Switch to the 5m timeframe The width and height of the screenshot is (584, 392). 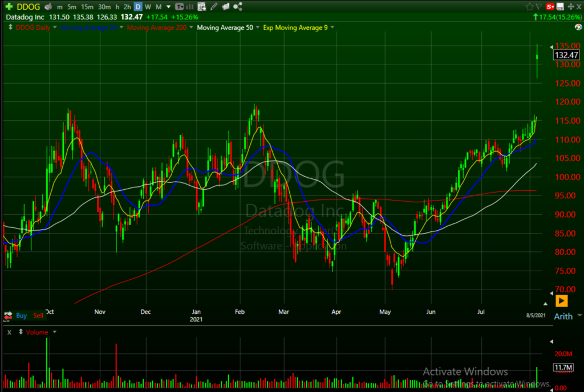click(72, 7)
